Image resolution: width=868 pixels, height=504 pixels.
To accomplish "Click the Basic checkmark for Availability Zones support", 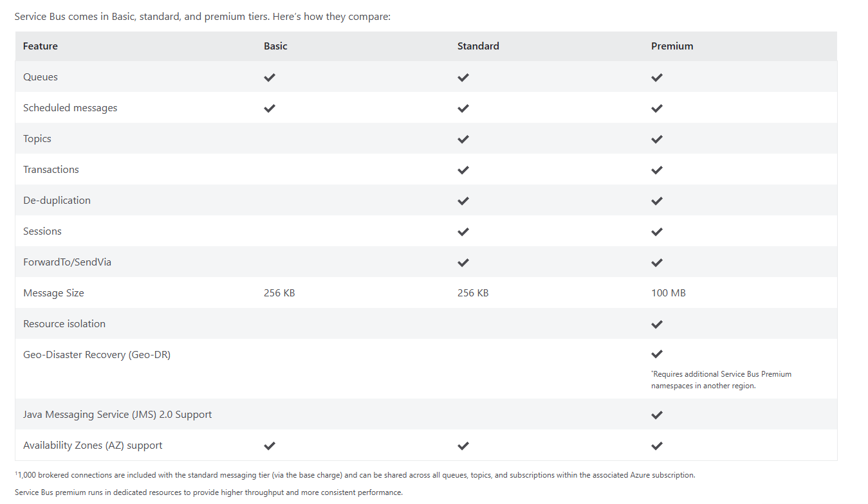I will tap(270, 446).
